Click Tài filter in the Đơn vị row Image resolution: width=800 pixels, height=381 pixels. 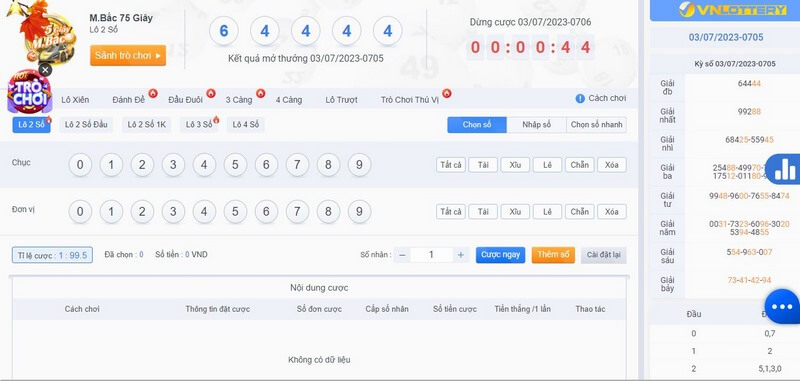pos(483,212)
